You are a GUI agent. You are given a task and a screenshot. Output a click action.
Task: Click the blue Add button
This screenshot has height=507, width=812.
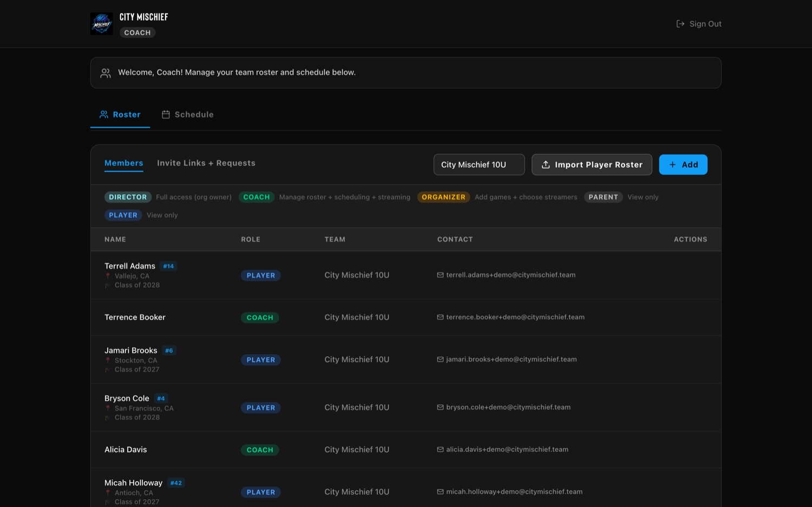pyautogui.click(x=683, y=164)
